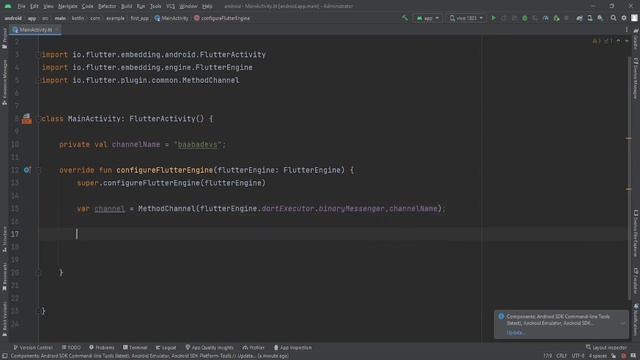Open App Quality Insights tool window
The image size is (640, 360).
click(209, 347)
